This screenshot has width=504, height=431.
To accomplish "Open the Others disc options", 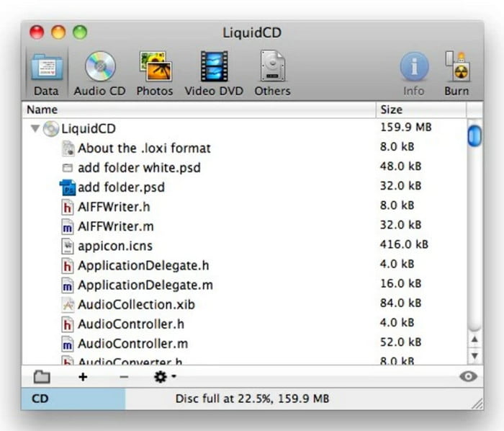I will (x=272, y=74).
